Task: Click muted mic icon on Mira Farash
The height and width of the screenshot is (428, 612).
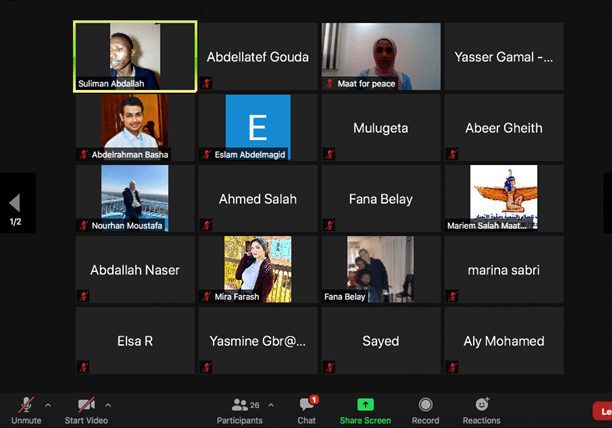Action: (x=206, y=296)
